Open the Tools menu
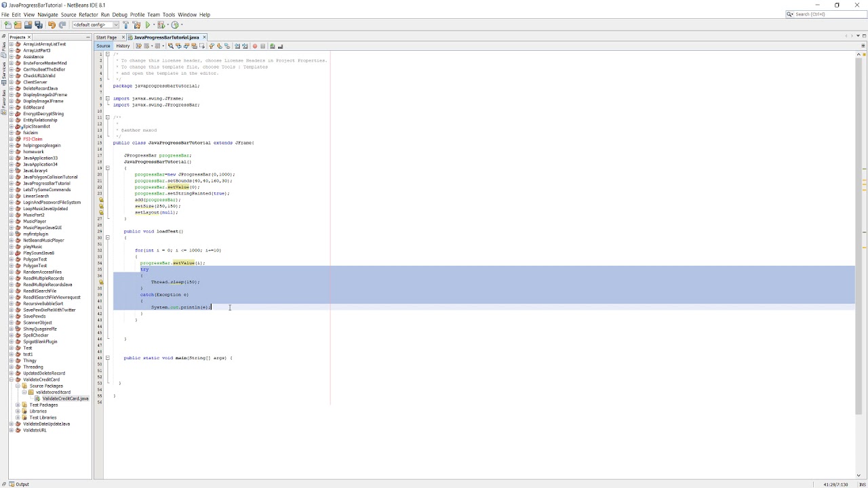 (x=169, y=14)
